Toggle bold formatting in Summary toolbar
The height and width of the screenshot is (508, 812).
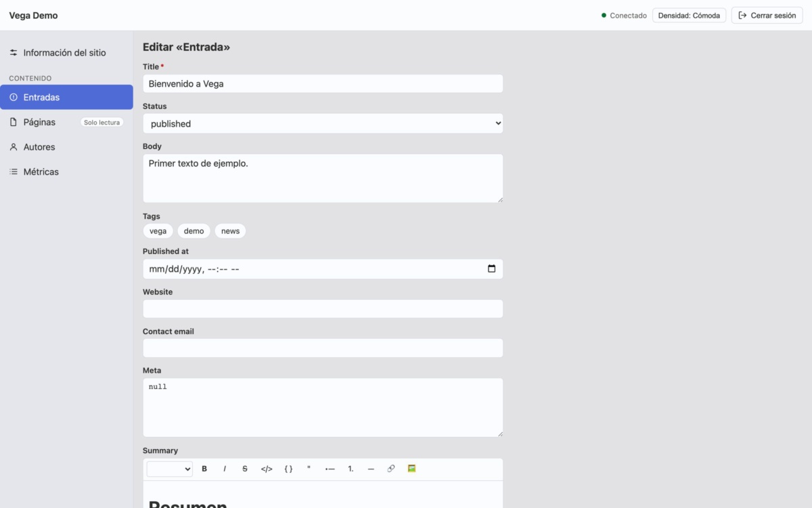coord(204,469)
